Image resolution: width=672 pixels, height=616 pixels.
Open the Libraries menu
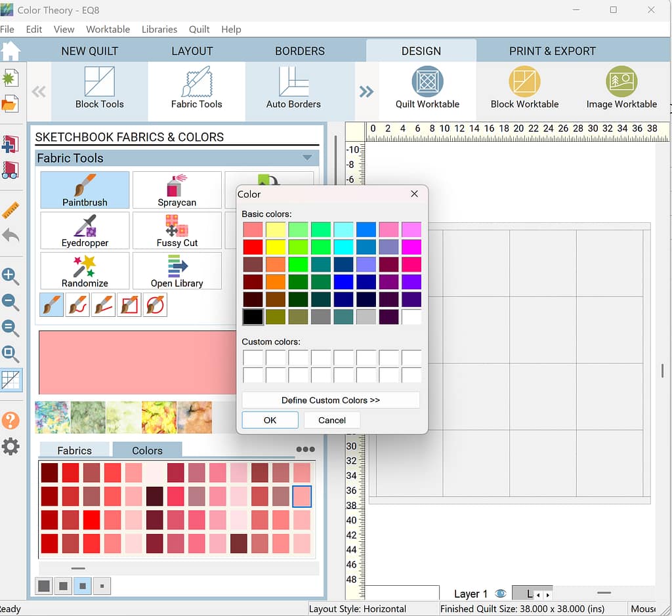click(159, 30)
